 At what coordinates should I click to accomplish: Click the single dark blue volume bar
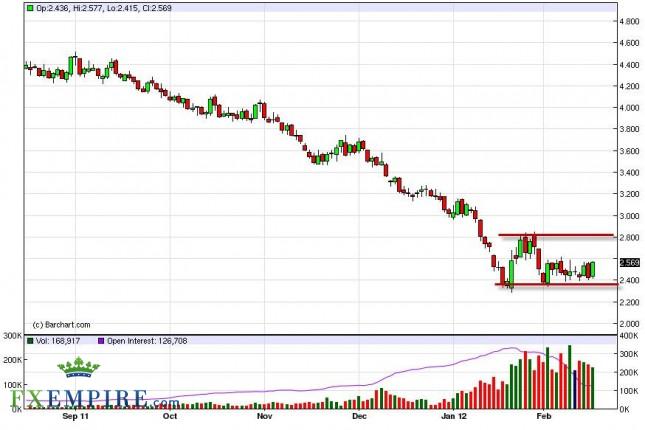pos(575,390)
